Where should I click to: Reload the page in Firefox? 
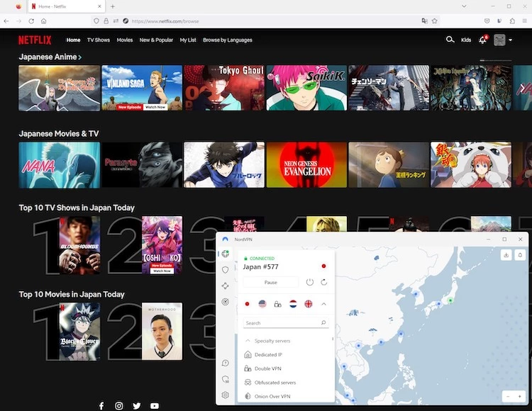[x=31, y=21]
